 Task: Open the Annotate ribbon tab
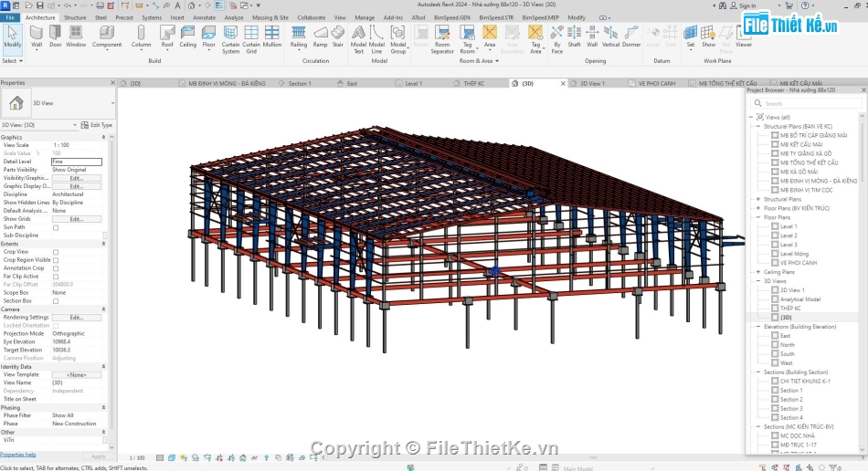tap(205, 17)
